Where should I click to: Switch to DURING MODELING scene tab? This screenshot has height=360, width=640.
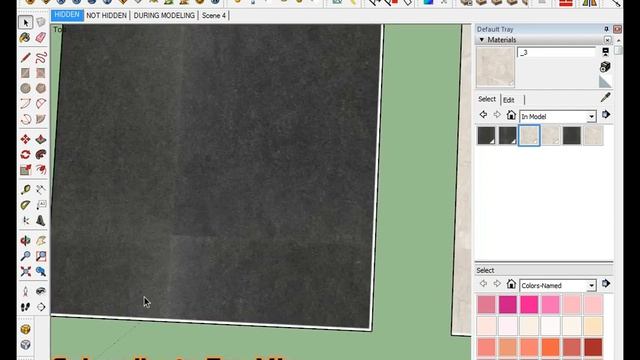click(164, 16)
